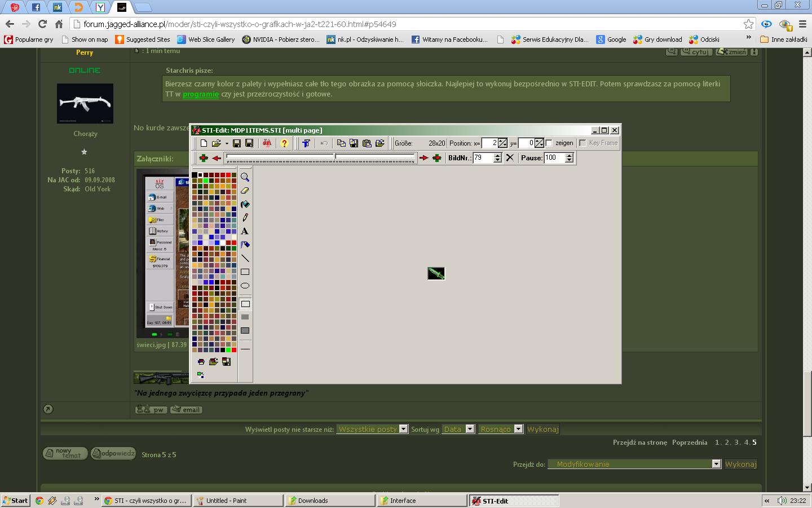The image size is (812, 508).
Task: Toggle the Key Frame checkbox
Action: [x=582, y=143]
